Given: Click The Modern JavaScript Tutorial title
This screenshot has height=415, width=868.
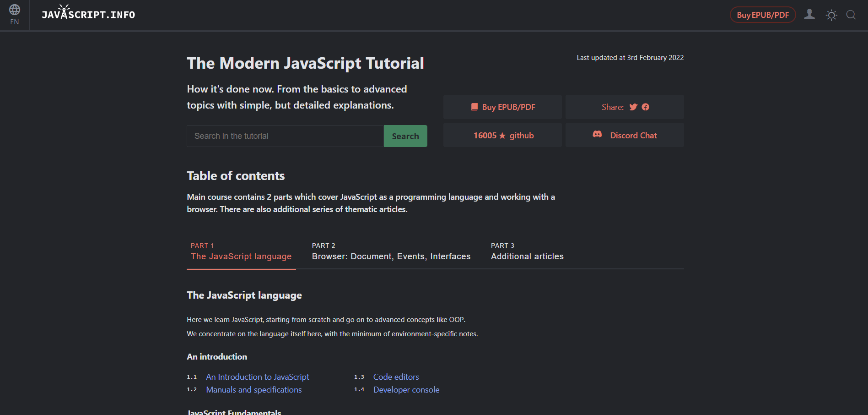Looking at the screenshot, I should click(x=305, y=63).
